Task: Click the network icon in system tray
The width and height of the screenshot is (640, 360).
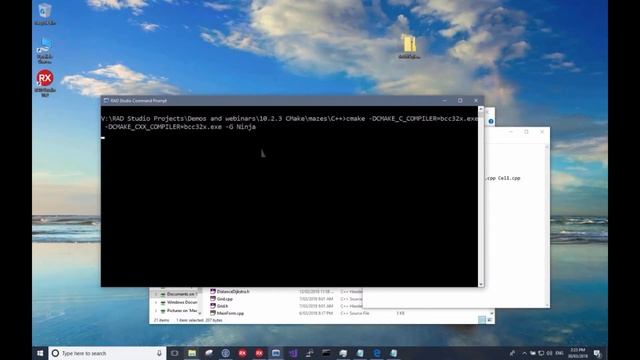Action: [x=541, y=353]
